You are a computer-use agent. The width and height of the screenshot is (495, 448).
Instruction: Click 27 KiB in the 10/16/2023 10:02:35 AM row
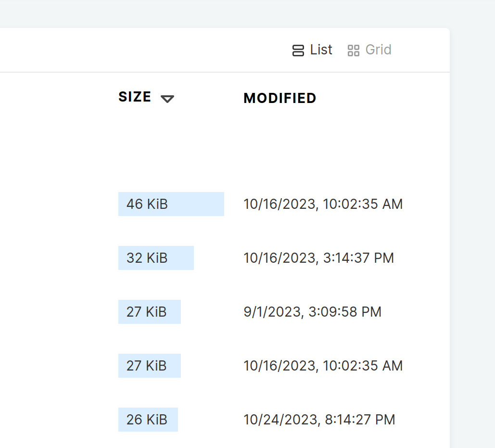point(147,366)
